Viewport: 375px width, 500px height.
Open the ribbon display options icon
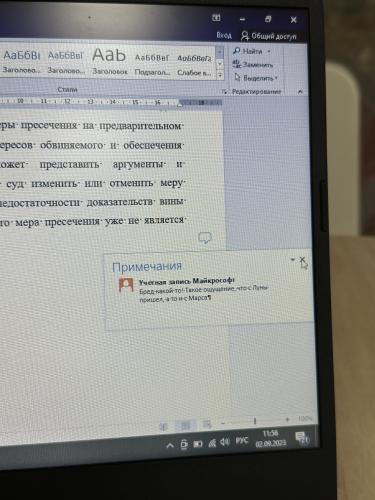coord(216,18)
